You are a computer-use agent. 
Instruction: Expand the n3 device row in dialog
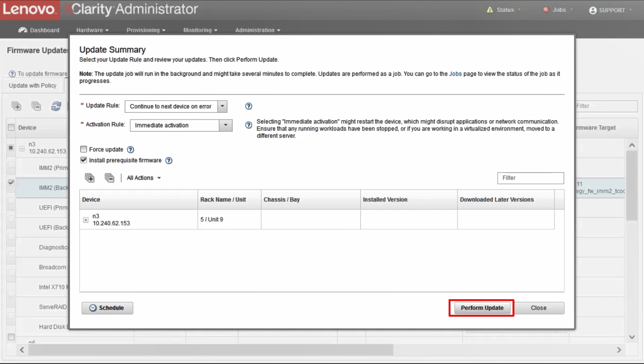click(86, 220)
